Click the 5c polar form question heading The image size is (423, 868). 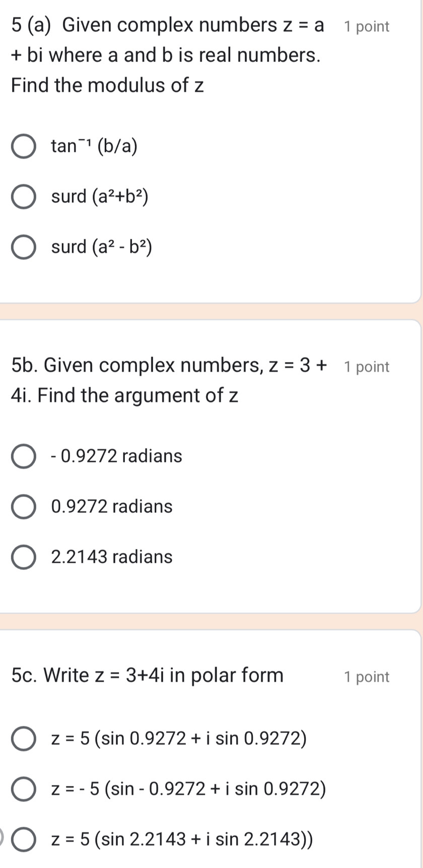[x=147, y=675]
